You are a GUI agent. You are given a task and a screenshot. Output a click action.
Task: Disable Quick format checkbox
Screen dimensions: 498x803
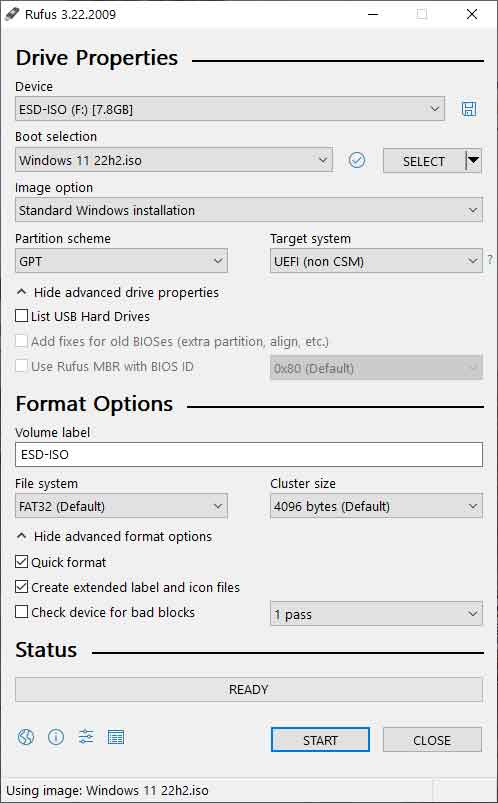point(22,562)
